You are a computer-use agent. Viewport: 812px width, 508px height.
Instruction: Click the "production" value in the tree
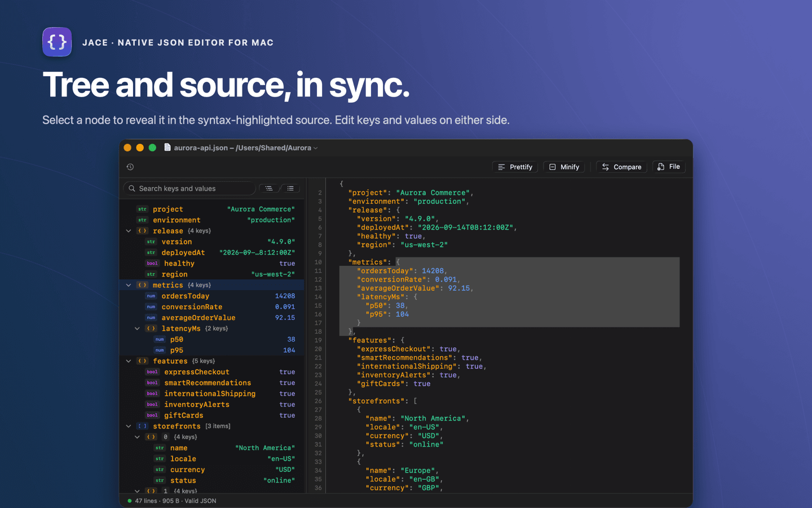[x=271, y=220]
